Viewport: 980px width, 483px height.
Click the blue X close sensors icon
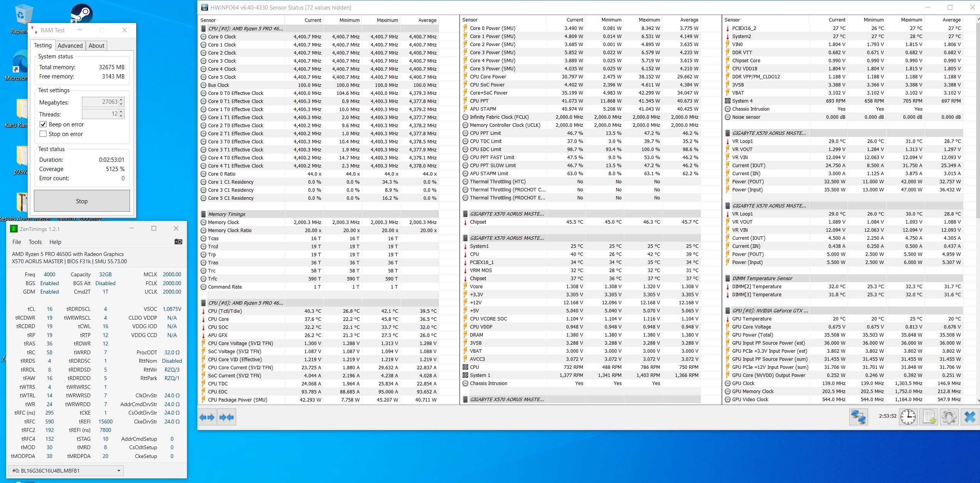970,417
